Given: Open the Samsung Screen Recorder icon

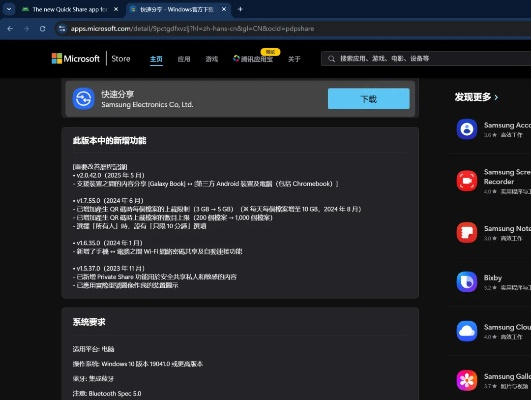Looking at the screenshot, I should point(467,180).
